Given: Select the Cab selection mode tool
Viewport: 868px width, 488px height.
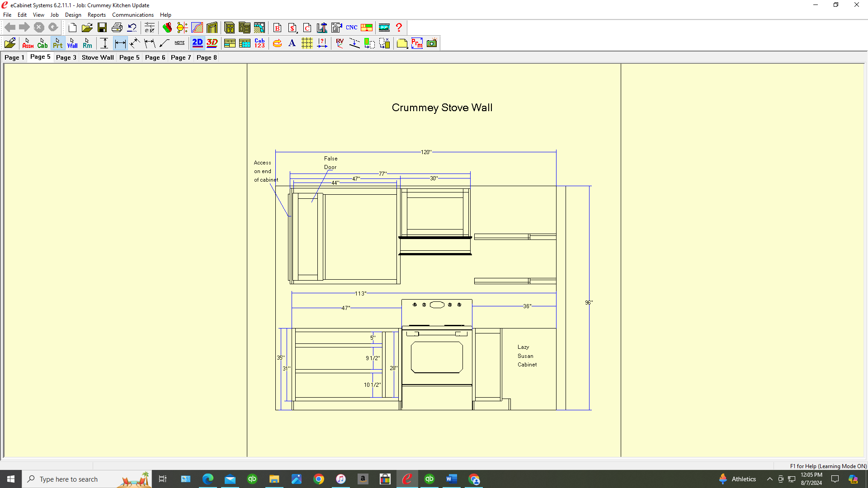Looking at the screenshot, I should [x=42, y=43].
